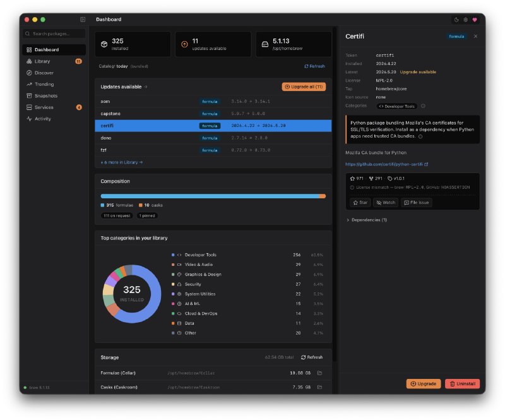Click info icon after the Python package description

click(x=420, y=136)
